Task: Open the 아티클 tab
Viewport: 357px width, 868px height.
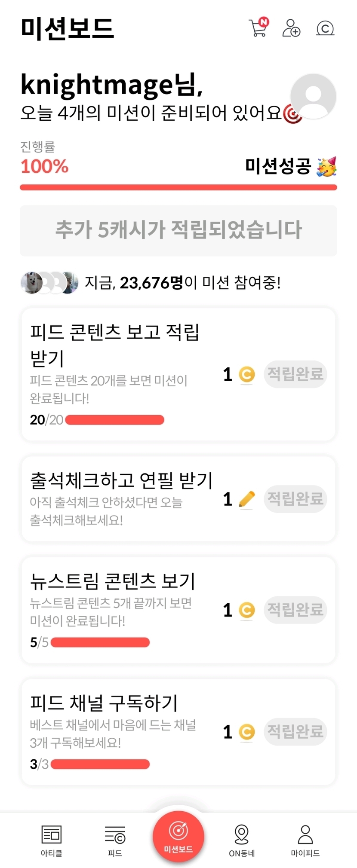Action: pos(52,840)
